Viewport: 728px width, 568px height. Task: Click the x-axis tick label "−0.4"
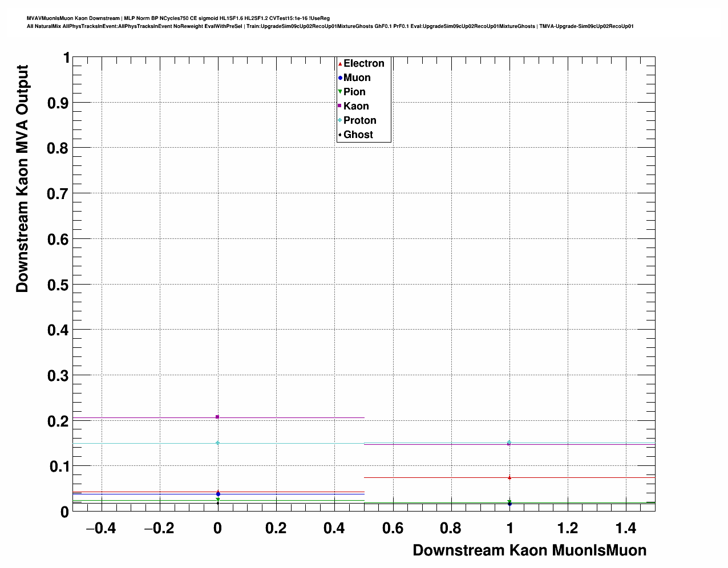tap(100, 529)
